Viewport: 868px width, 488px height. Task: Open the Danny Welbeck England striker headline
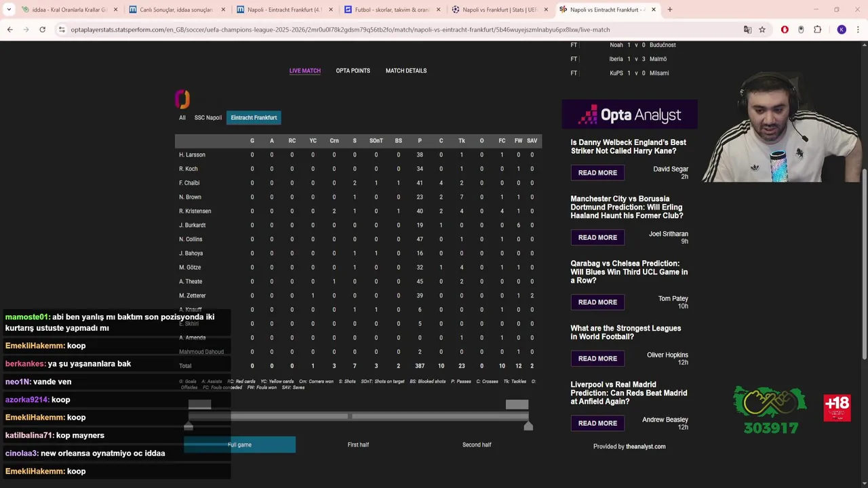tap(628, 147)
